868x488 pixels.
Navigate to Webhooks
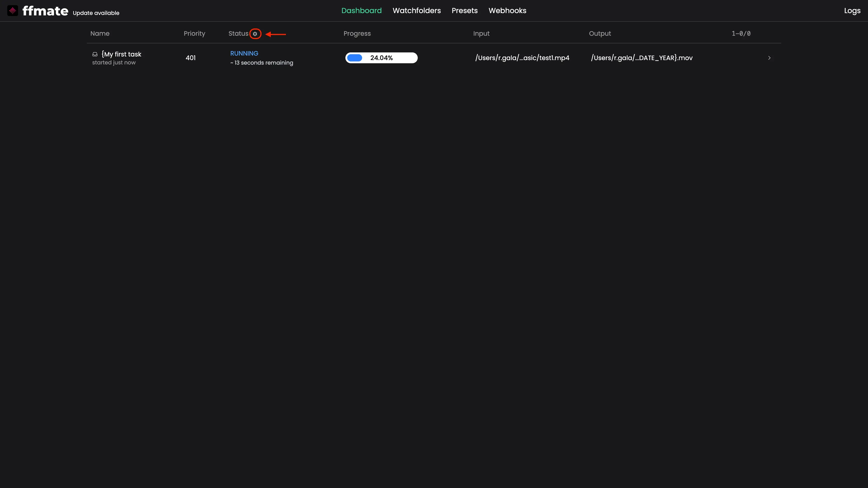coord(507,11)
